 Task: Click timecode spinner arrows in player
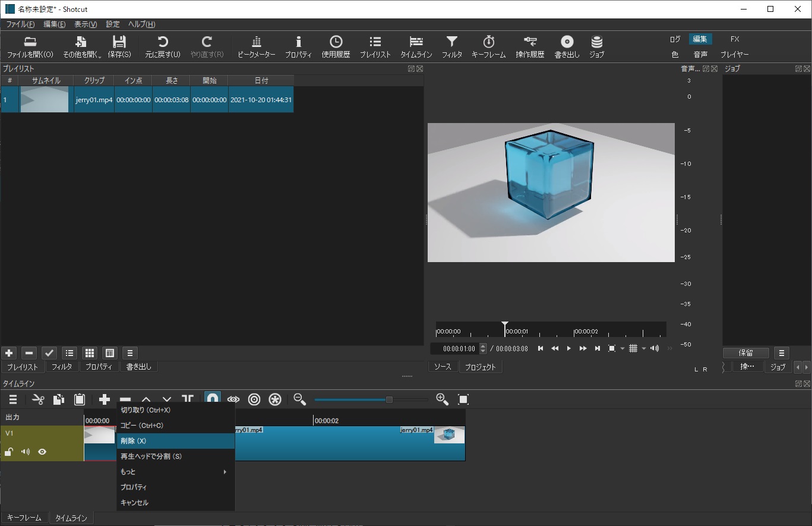483,348
